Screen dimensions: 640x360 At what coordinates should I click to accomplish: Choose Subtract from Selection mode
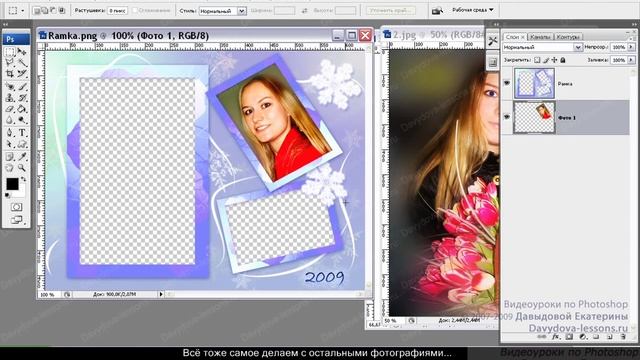click(x=53, y=11)
